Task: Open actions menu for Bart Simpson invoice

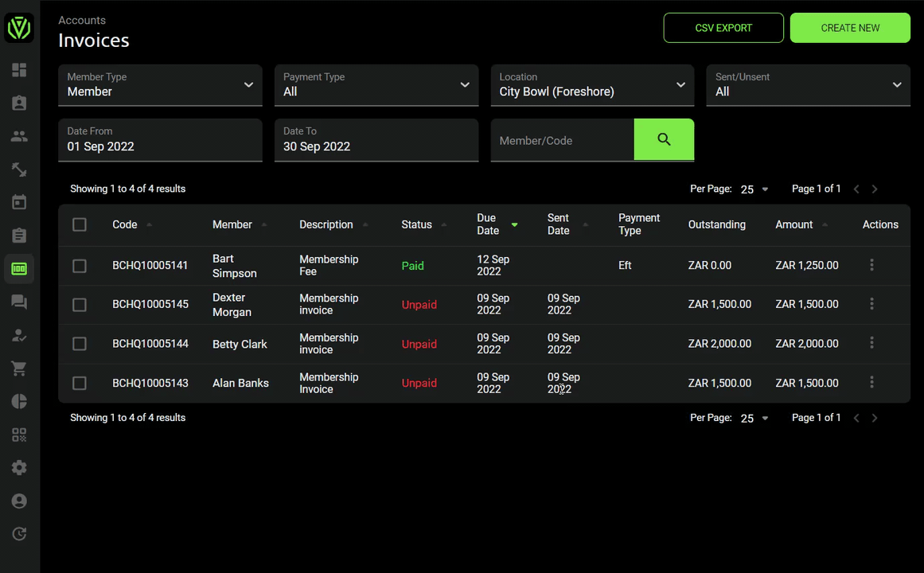Action: coord(871,265)
